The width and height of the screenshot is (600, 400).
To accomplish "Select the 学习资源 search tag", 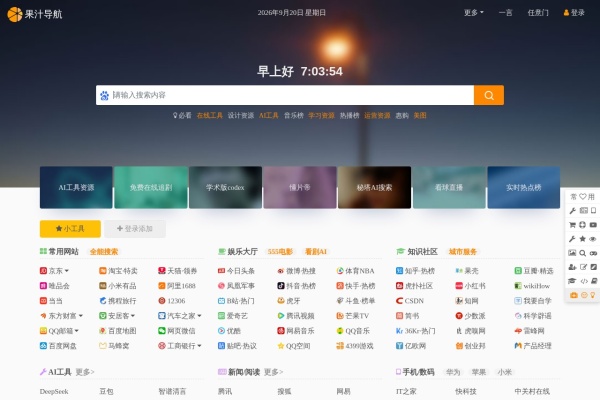I will (321, 116).
